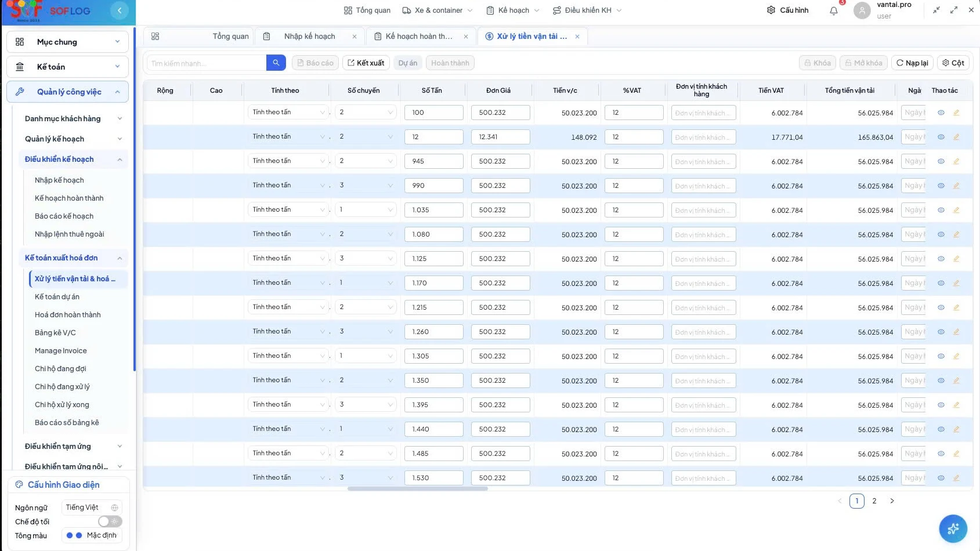Click the edit pencil in the 1.530 tons row
The height and width of the screenshot is (551, 980).
point(956,478)
